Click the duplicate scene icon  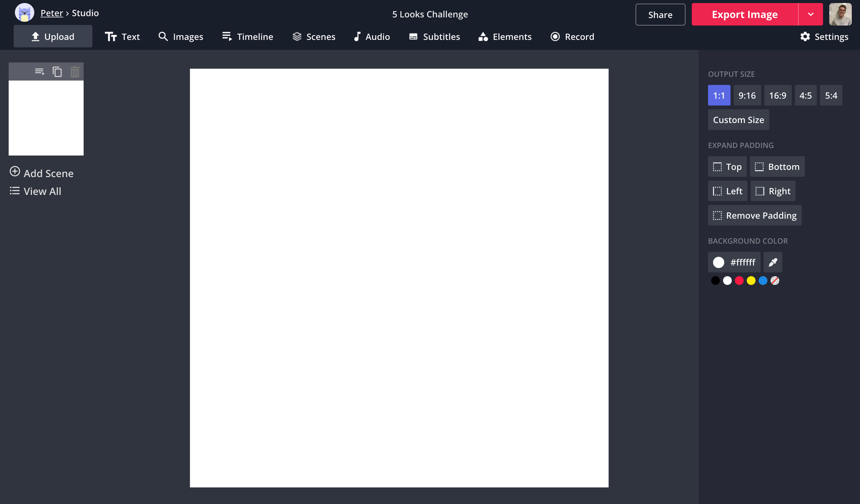[57, 72]
